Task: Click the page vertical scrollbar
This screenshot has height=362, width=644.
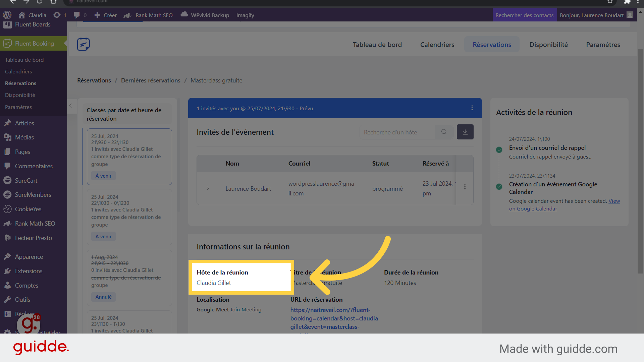Action: pos(640,161)
